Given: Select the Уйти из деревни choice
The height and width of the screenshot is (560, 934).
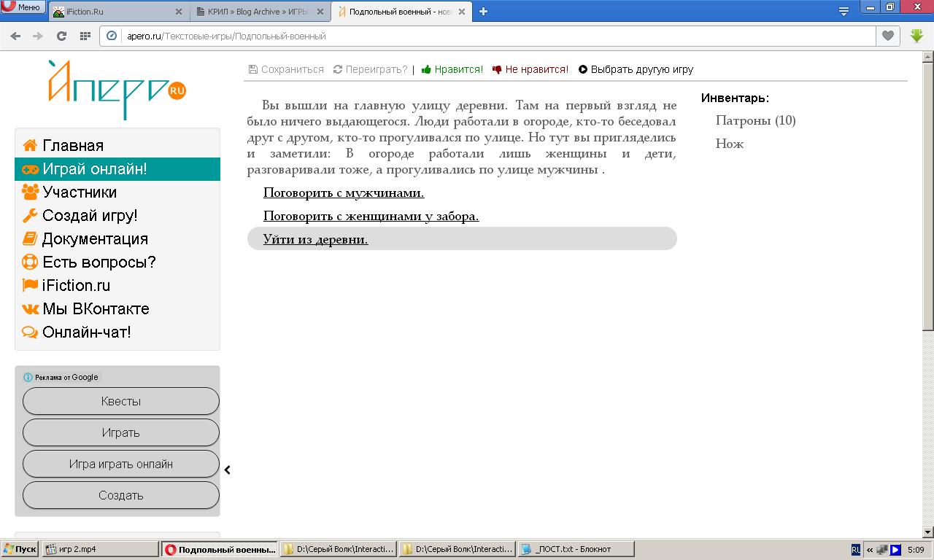Looking at the screenshot, I should 315,239.
